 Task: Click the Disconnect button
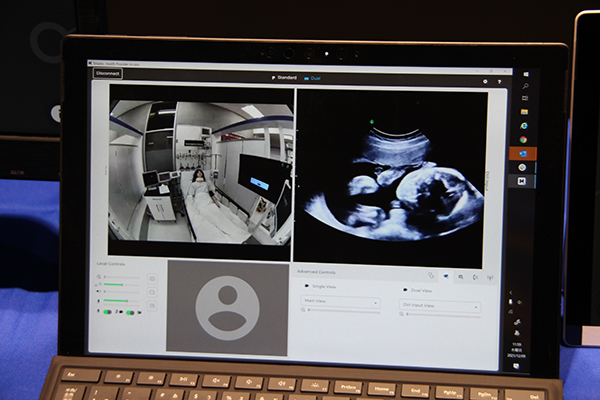tap(108, 73)
